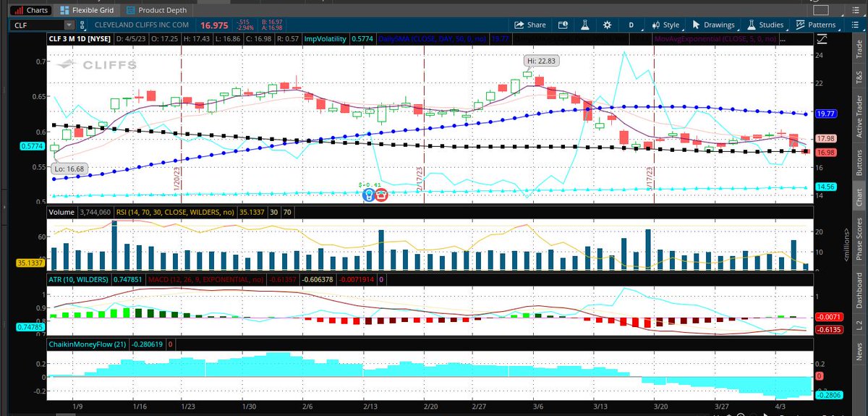Open the Style menu

[x=665, y=25]
